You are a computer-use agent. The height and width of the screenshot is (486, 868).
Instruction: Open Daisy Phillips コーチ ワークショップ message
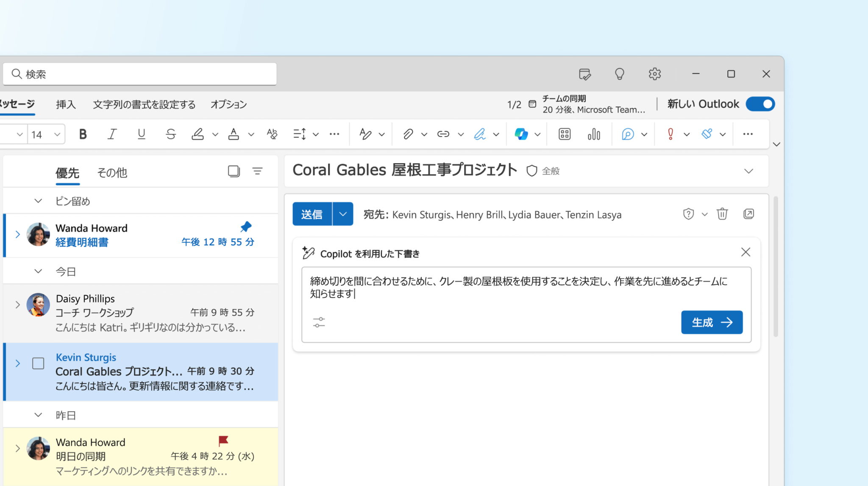(141, 313)
